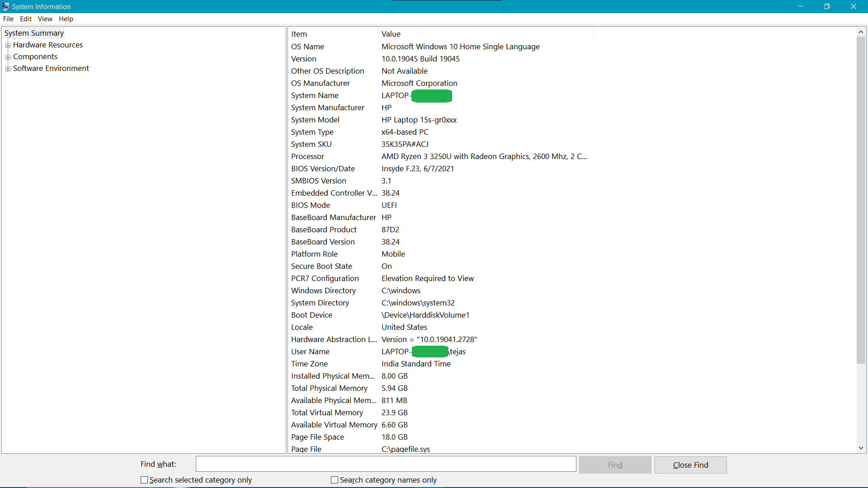The width and height of the screenshot is (868, 488).
Task: Click the AMD Ryzen 3 3250U processor value
Action: (484, 156)
